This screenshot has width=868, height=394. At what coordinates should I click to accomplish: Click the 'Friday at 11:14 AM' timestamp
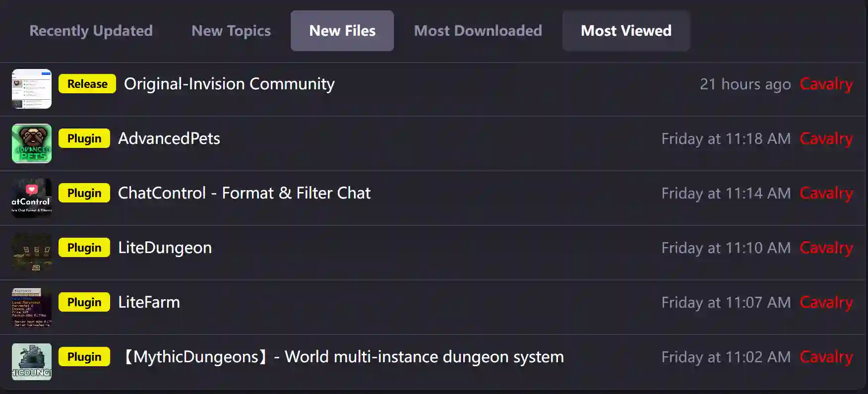pos(726,194)
